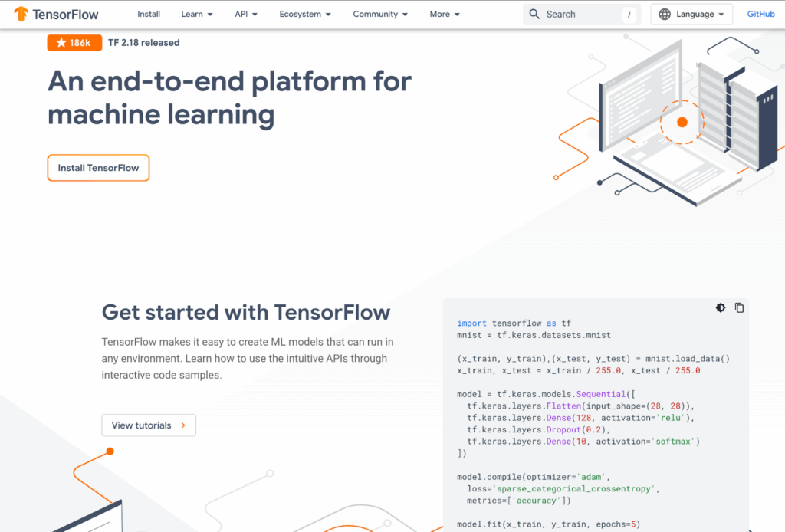Open the Install page in navbar
785x532 pixels.
(149, 14)
